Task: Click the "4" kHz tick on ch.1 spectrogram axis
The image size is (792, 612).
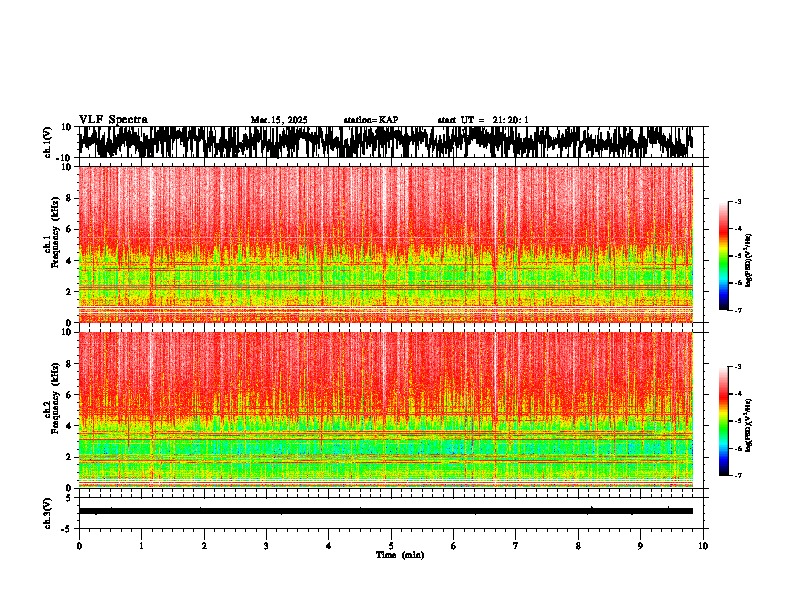Action: coord(69,261)
